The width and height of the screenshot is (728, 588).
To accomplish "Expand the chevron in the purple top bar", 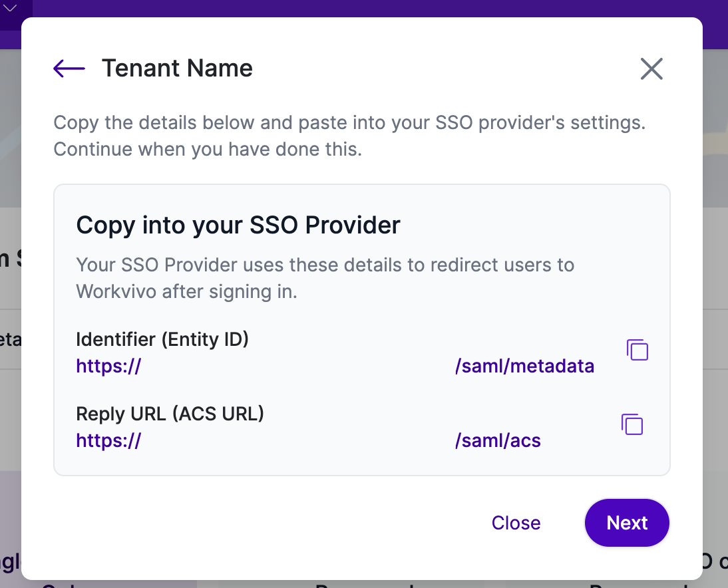I will point(10,9).
